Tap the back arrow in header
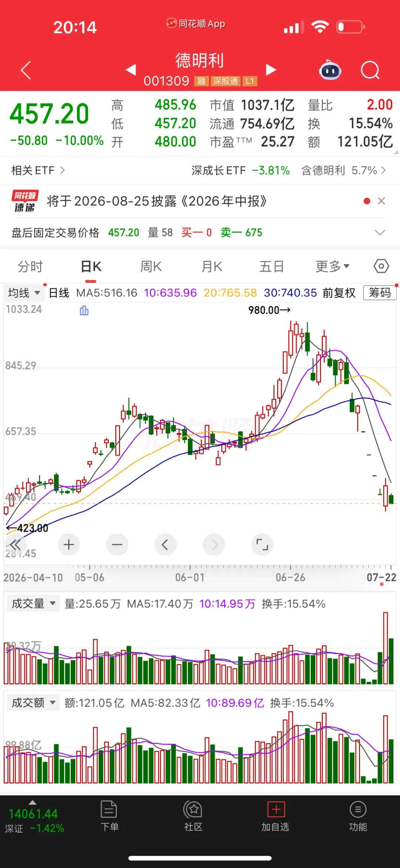 tap(26, 70)
